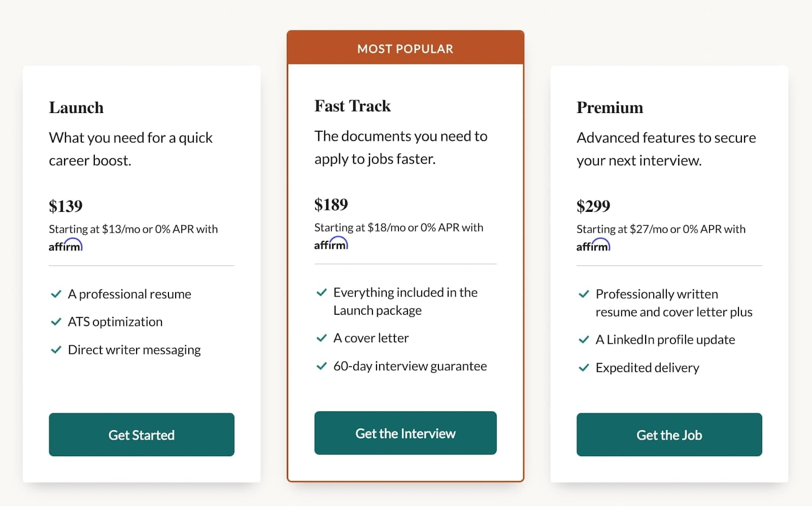Image resolution: width=812 pixels, height=506 pixels.
Task: Click the Get the Job button
Action: coord(669,435)
